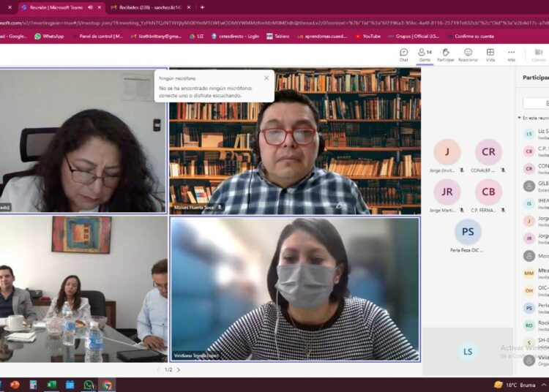Open the Vista layout options
Image resolution: width=549 pixels, height=392 pixels.
pos(490,54)
